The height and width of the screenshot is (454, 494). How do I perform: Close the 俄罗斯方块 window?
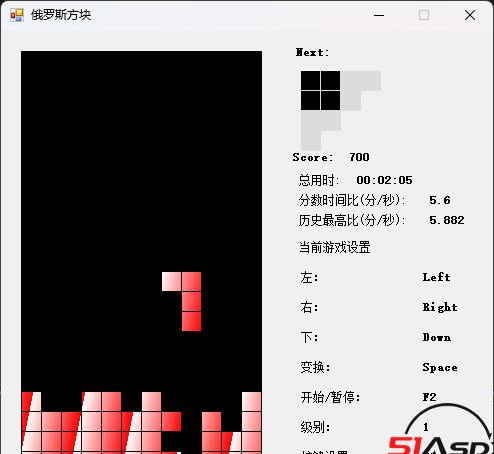click(470, 15)
